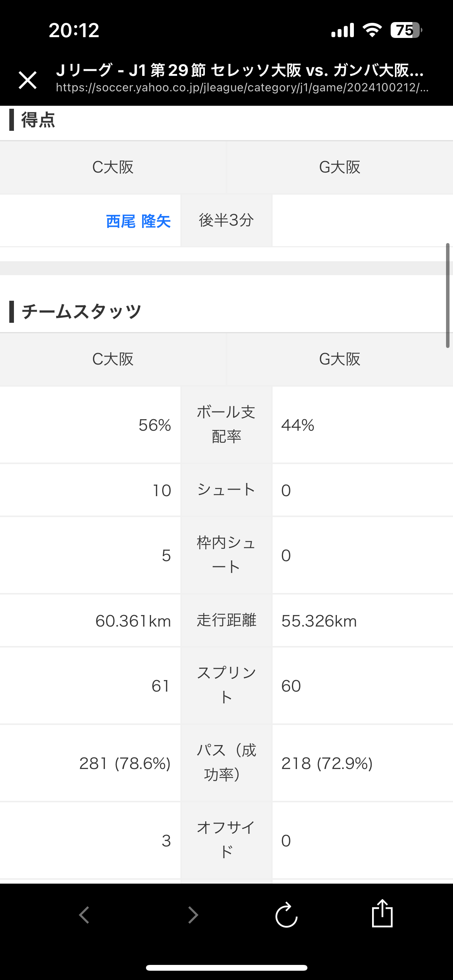Open player link 西尾 隆矢
453x980 pixels.
(x=138, y=221)
